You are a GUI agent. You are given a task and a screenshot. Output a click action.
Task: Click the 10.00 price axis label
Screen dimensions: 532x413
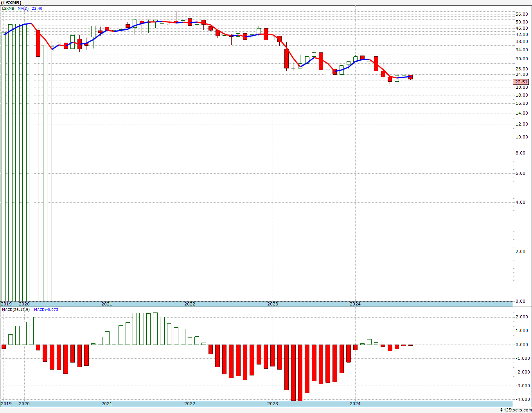[522, 137]
